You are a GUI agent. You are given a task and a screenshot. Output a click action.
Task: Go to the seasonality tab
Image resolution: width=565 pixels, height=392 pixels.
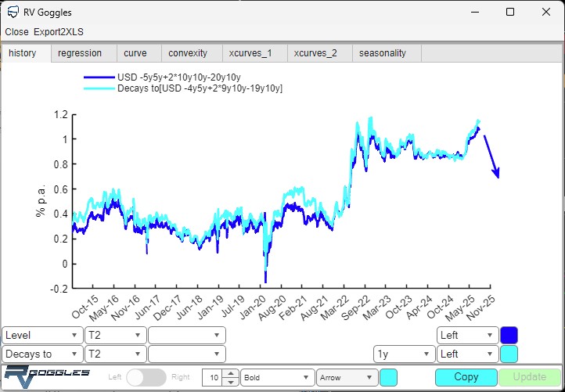click(x=387, y=53)
